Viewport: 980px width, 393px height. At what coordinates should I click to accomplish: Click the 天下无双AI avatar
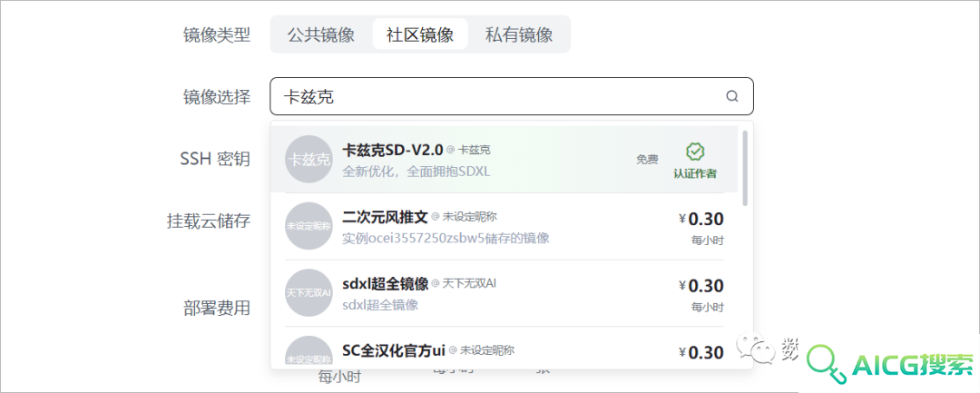[309, 293]
